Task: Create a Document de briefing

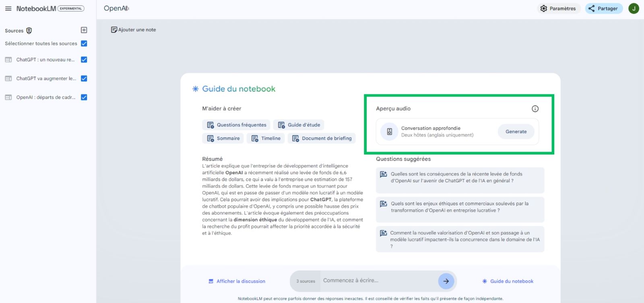Action: [322, 138]
